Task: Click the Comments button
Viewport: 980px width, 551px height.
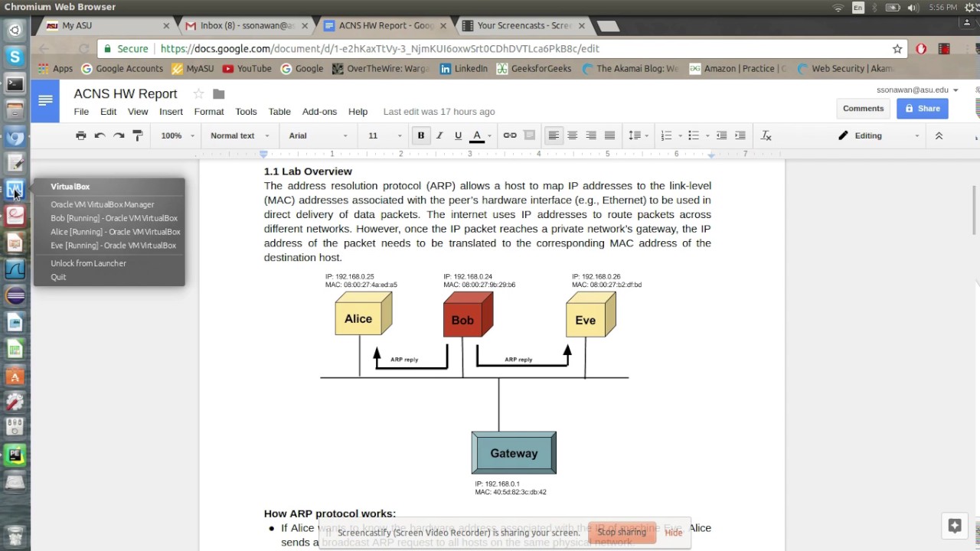Action: 863,109
